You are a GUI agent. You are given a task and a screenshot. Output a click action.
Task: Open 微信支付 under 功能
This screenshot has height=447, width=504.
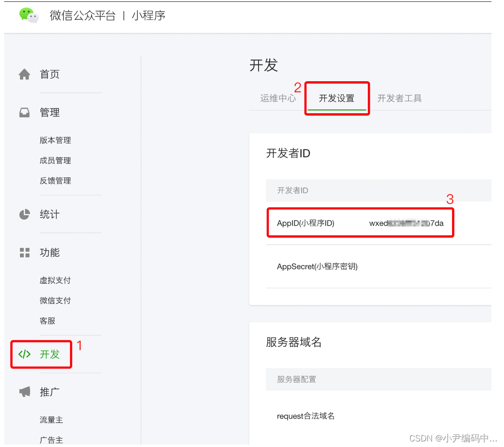coord(55,301)
